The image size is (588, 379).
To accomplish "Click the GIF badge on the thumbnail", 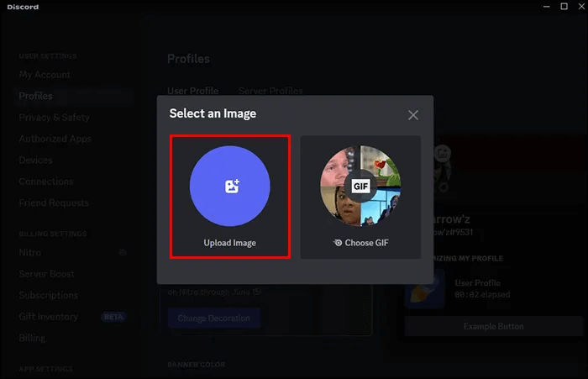I will (360, 186).
